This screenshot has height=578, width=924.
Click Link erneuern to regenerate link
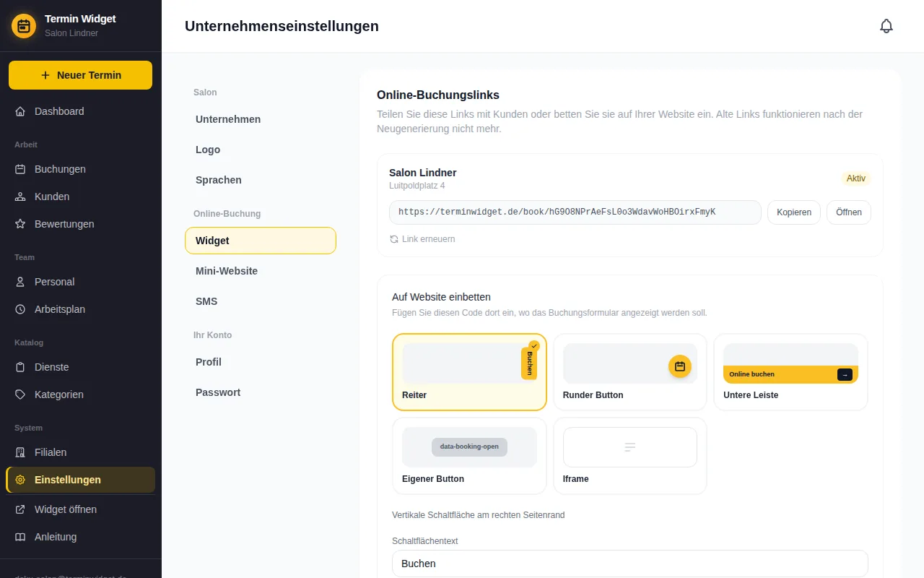tap(422, 239)
